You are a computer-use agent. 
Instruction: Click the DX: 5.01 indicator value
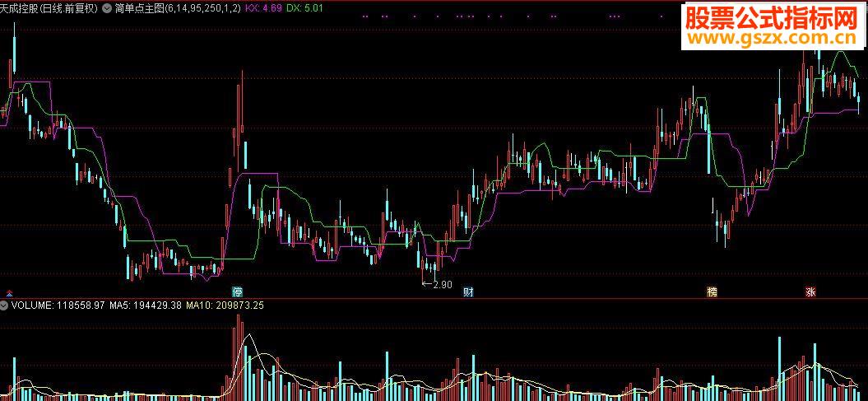(x=304, y=9)
